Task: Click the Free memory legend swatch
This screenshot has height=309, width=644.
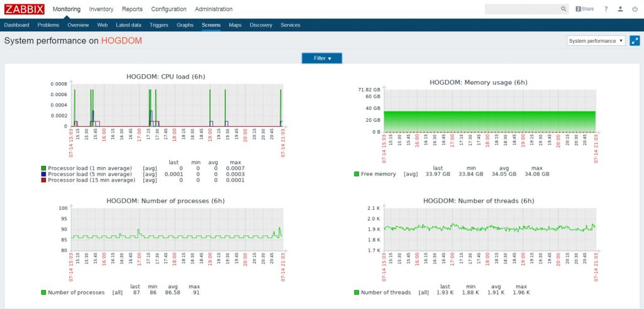Action: 357,174
